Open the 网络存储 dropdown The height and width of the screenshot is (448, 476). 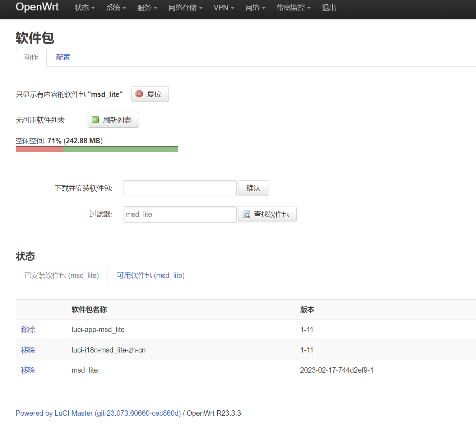point(185,8)
